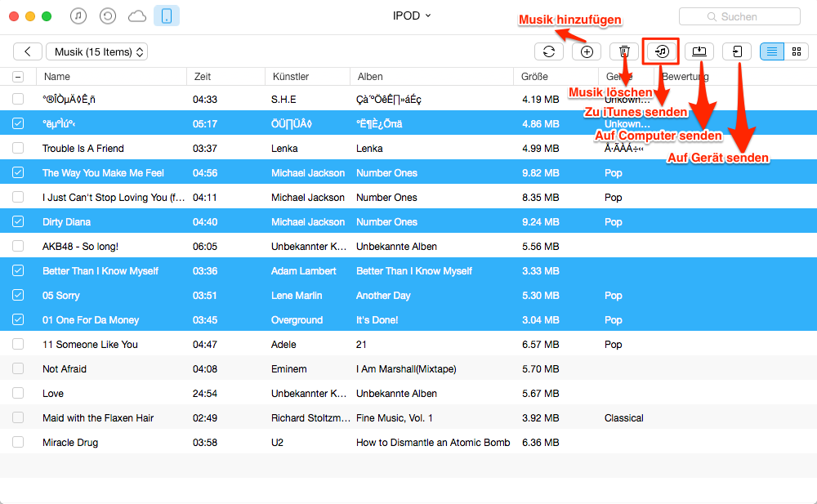
Task: Uncheck the Dirty Diana checkbox
Action: (18, 221)
